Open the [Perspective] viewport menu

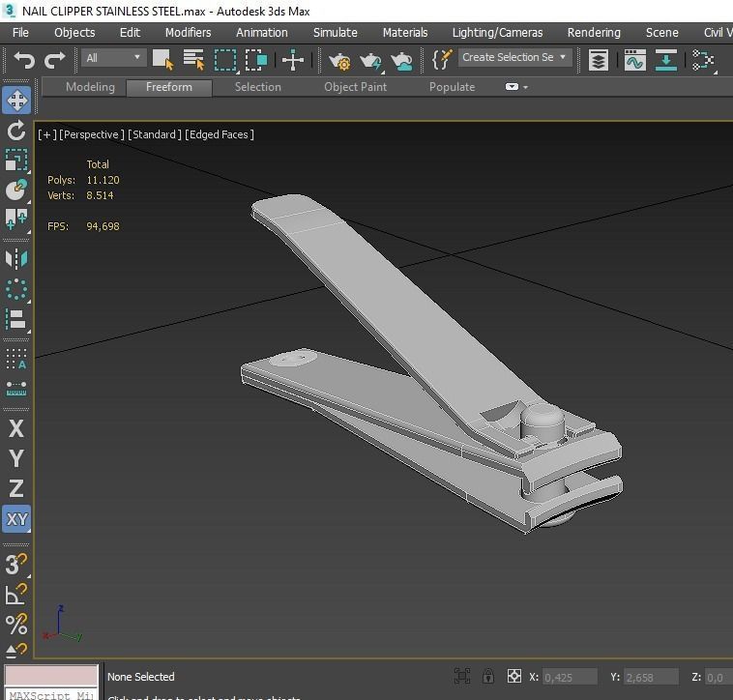92,134
